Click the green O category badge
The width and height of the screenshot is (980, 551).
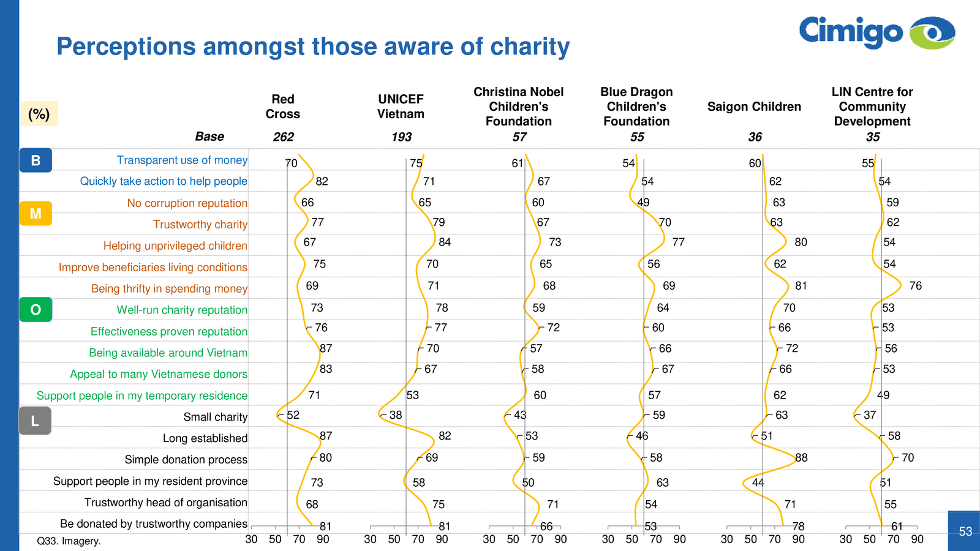(36, 310)
